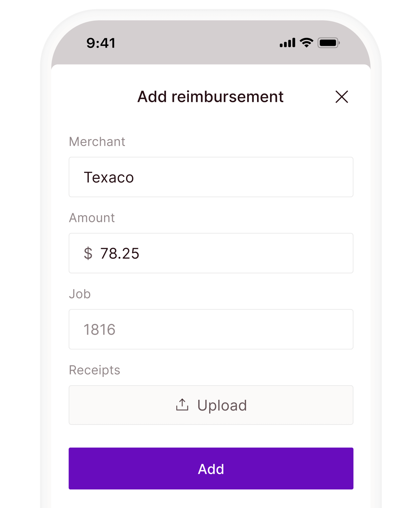Tap the Amount field label
The width and height of the screenshot is (420, 508).
click(92, 218)
